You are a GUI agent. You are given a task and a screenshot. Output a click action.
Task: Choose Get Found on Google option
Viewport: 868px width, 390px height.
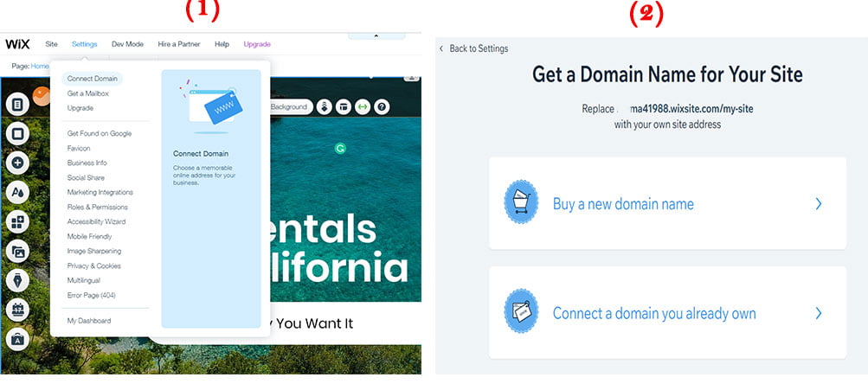tap(100, 133)
